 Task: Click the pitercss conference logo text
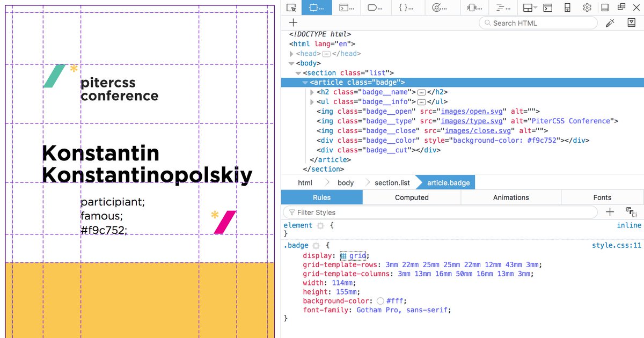click(119, 89)
